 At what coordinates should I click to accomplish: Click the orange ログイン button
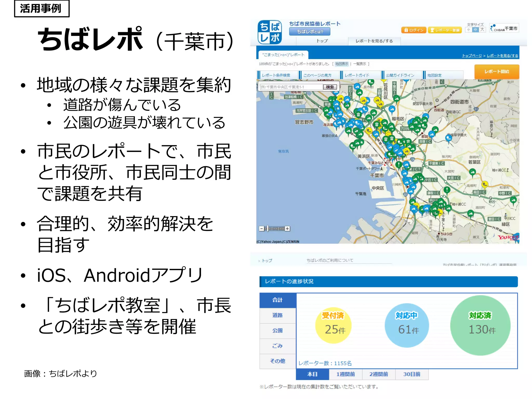(414, 30)
